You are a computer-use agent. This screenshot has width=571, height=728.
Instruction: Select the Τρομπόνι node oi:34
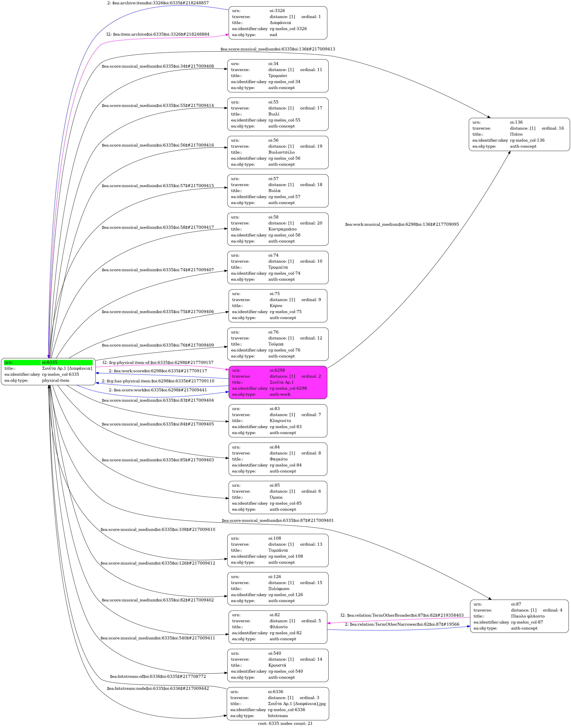[x=277, y=76]
